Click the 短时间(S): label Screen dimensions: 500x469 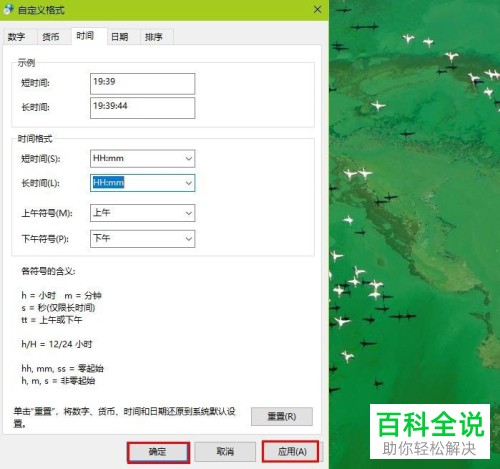(41, 159)
